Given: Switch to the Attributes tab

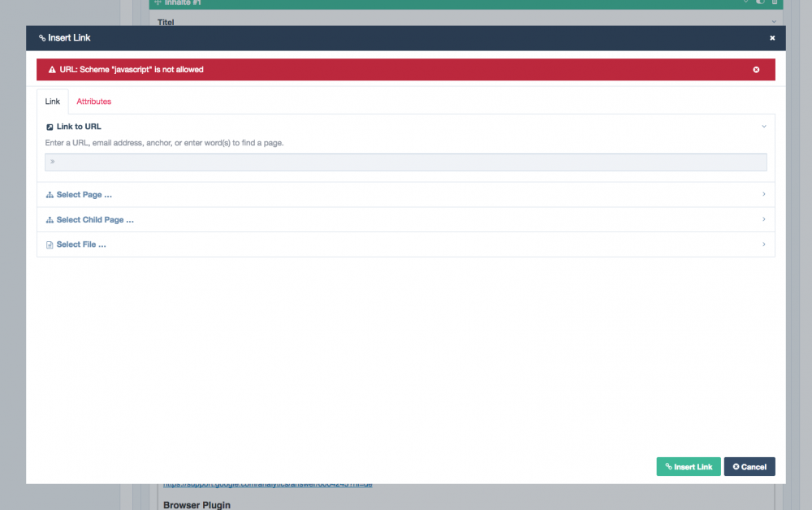Looking at the screenshot, I should 93,101.
